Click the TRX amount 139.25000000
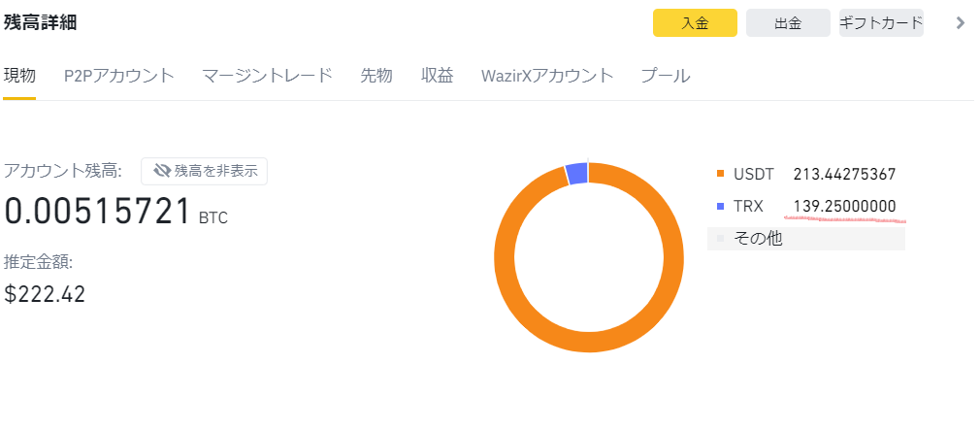Image resolution: width=980 pixels, height=431 pixels. point(844,206)
